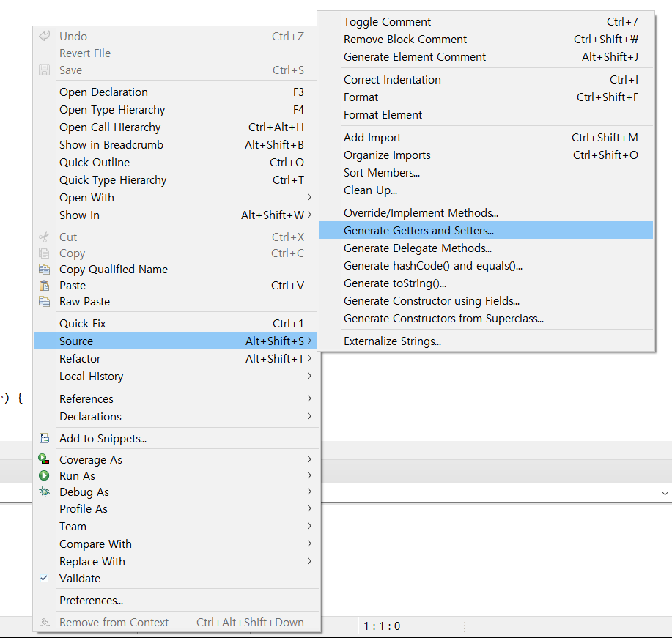Choose Open Declaration
Screen dimensions: 672x638
pyautogui.click(x=176, y=92)
